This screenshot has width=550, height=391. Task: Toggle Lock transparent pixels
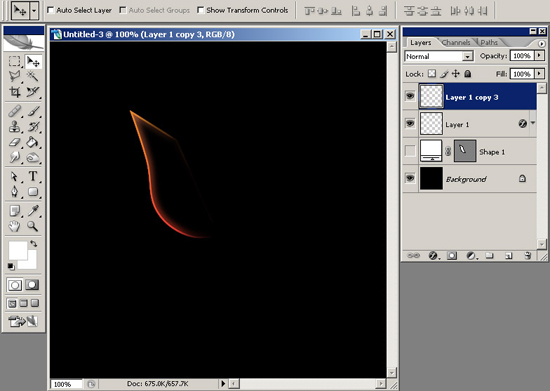(432, 74)
